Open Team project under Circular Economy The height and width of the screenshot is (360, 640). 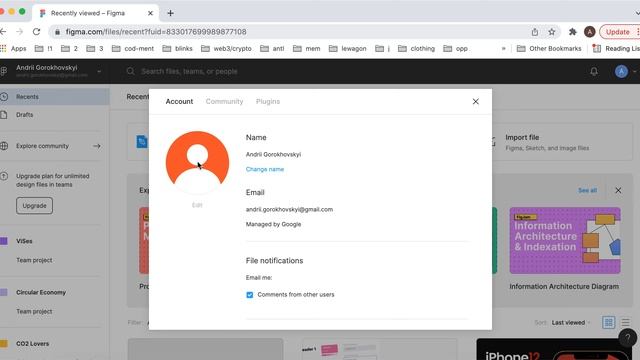[x=34, y=311]
